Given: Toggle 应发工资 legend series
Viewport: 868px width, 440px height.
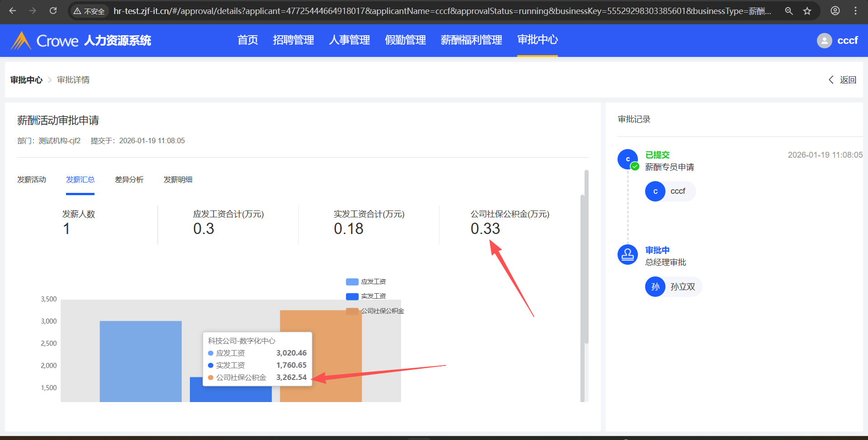Looking at the screenshot, I should pos(366,282).
